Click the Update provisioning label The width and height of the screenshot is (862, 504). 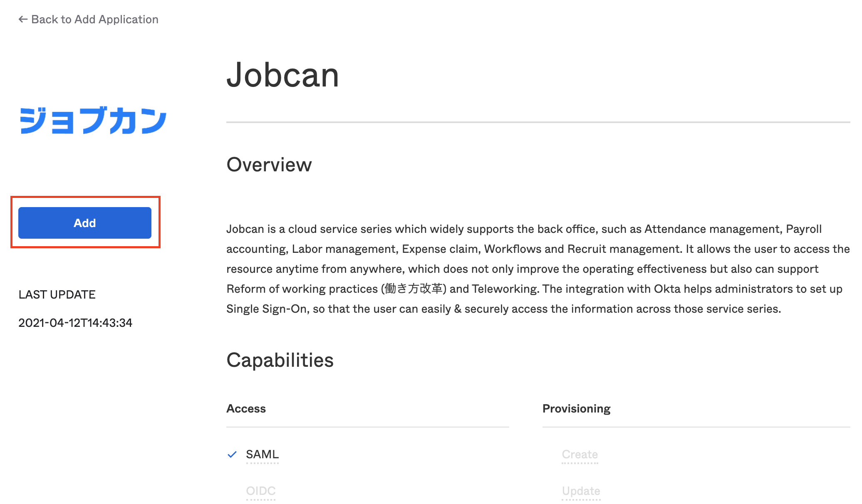click(x=581, y=491)
